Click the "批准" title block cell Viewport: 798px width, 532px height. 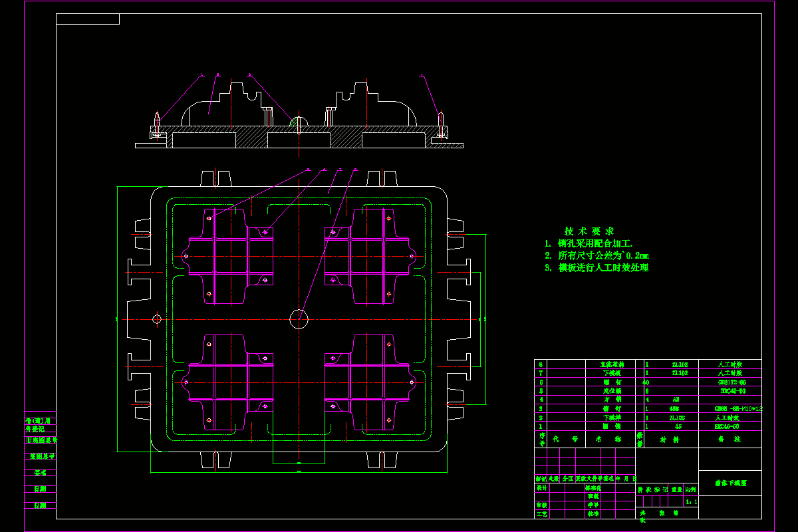593,513
